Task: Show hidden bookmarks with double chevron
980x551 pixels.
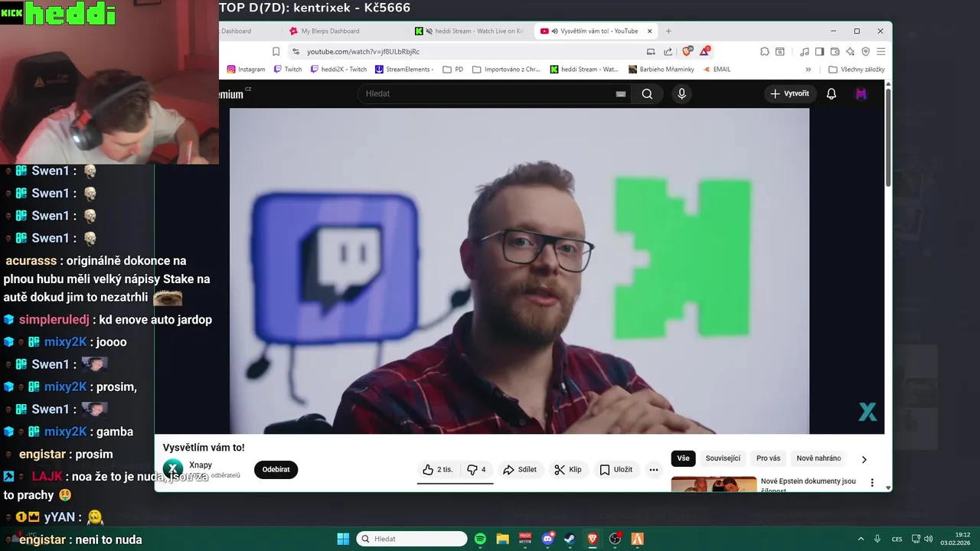Action: pos(808,69)
